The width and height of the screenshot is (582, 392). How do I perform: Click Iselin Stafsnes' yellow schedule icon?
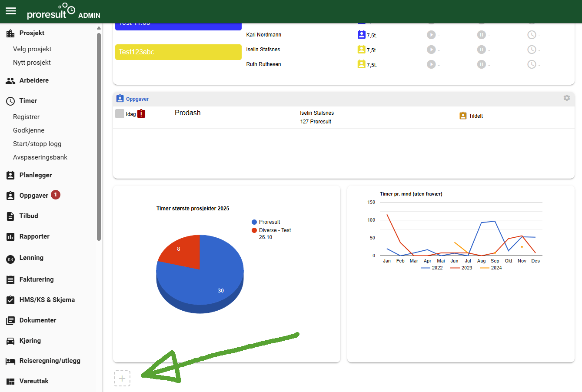362,50
